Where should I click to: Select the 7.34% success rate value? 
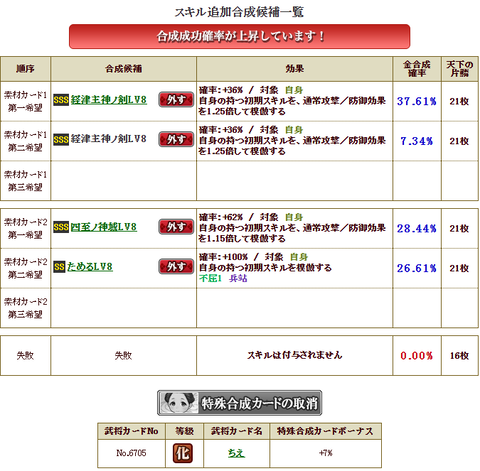417,141
